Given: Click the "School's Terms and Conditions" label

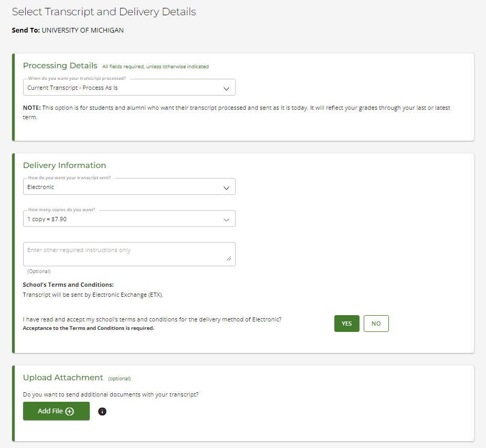Looking at the screenshot, I should (68, 285).
